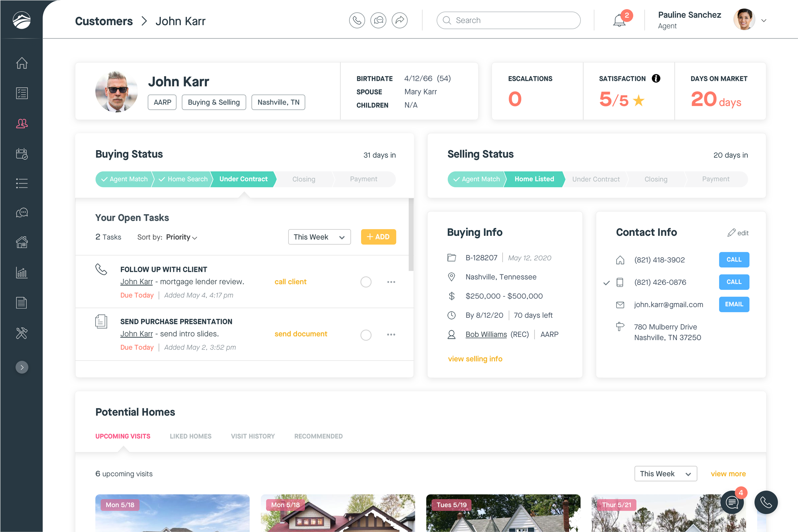This screenshot has width=798, height=532.
Task: Go to Home in the sidebar
Action: (22, 63)
